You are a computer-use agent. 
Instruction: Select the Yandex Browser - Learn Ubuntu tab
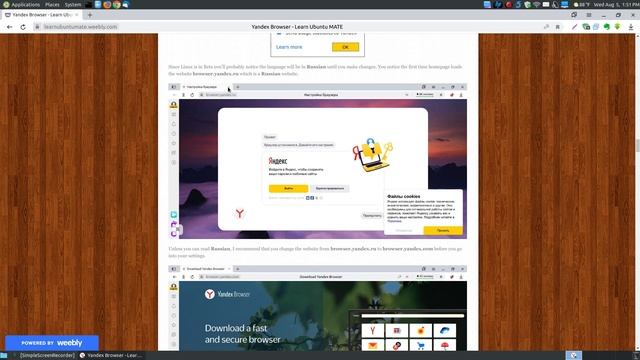coord(41,15)
